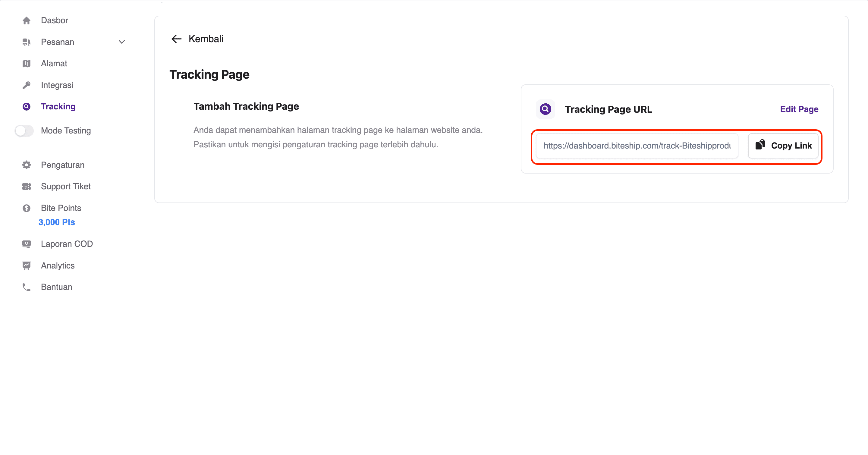Go back via the Kembali link

click(x=206, y=39)
